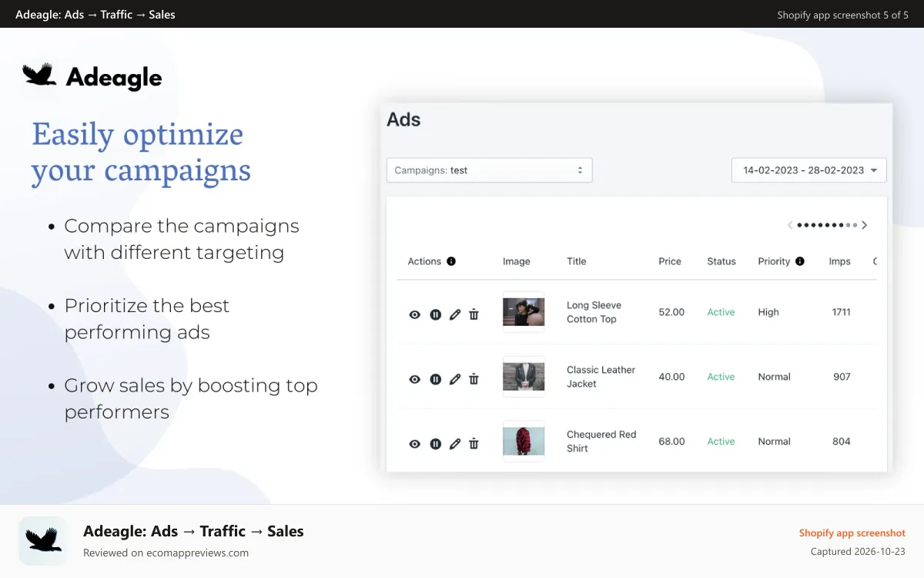The width and height of the screenshot is (924, 578).
Task: Click Active status for Classic Leather Jacket
Action: (721, 377)
